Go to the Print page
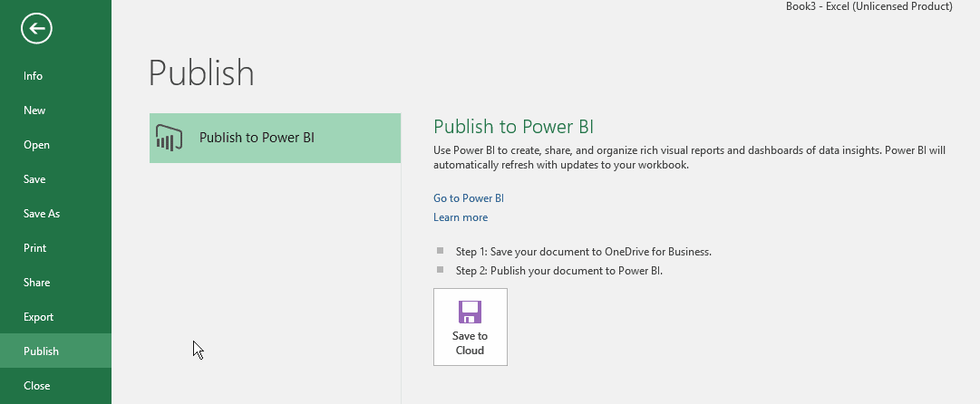Image resolution: width=980 pixels, height=404 pixels. pyautogui.click(x=35, y=248)
